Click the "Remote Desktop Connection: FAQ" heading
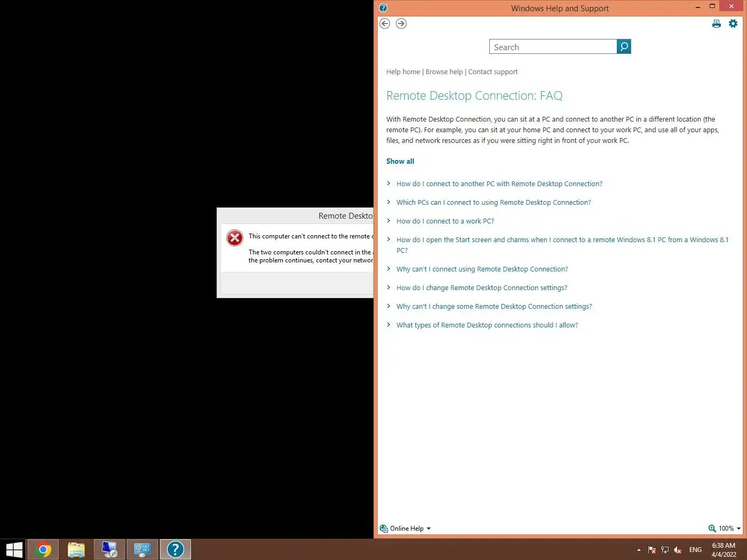This screenshot has width=747, height=560. point(474,95)
